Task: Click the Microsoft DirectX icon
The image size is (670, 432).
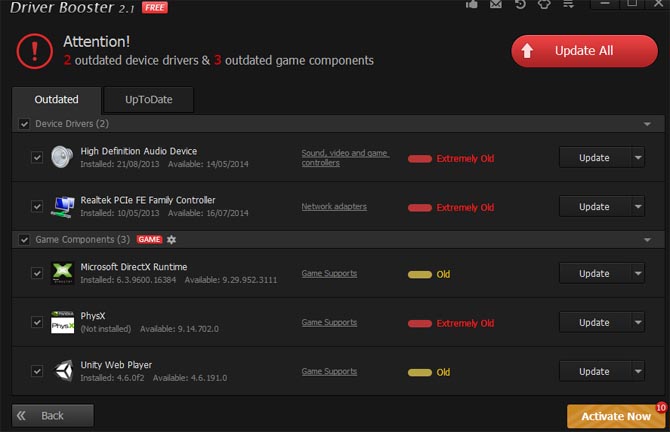Action: (x=62, y=273)
